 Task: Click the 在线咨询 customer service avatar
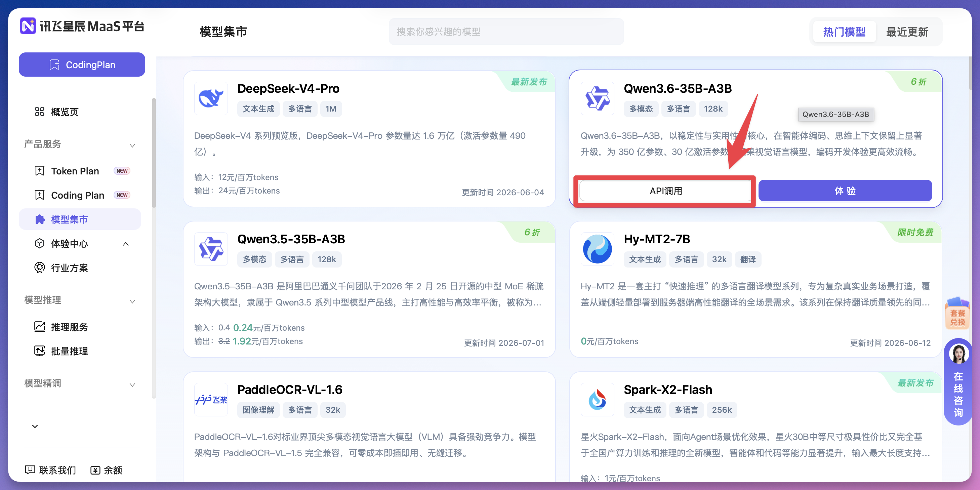(x=958, y=354)
